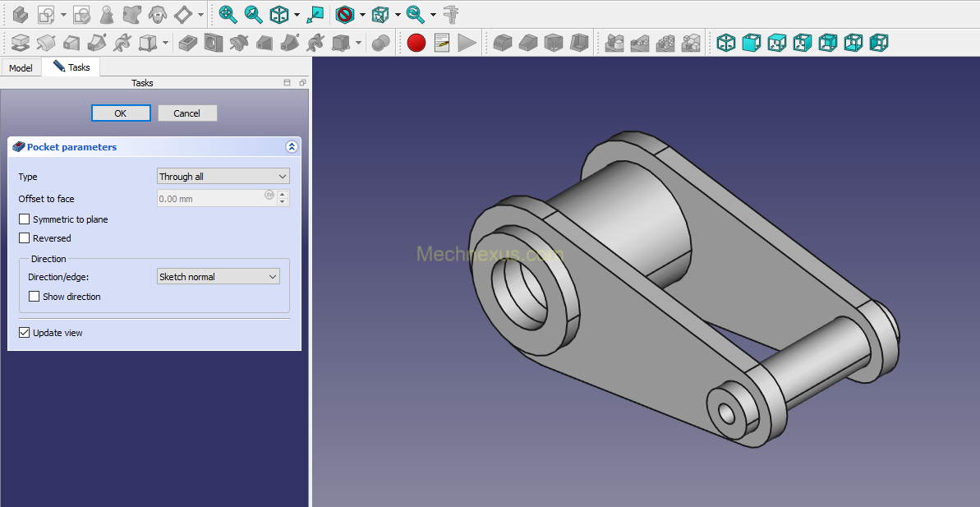
Task: Click the Offset to face input field
Action: [x=209, y=199]
